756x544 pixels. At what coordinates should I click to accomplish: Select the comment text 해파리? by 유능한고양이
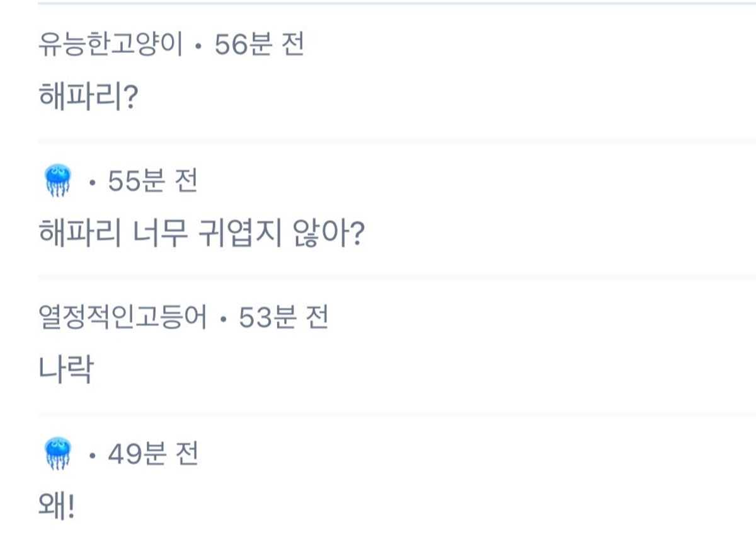pos(88,97)
